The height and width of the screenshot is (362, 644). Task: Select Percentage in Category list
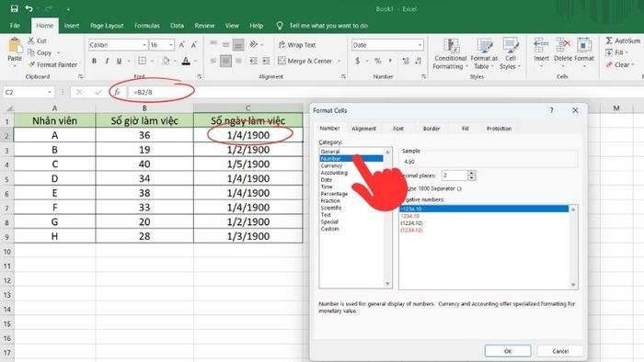[334, 194]
